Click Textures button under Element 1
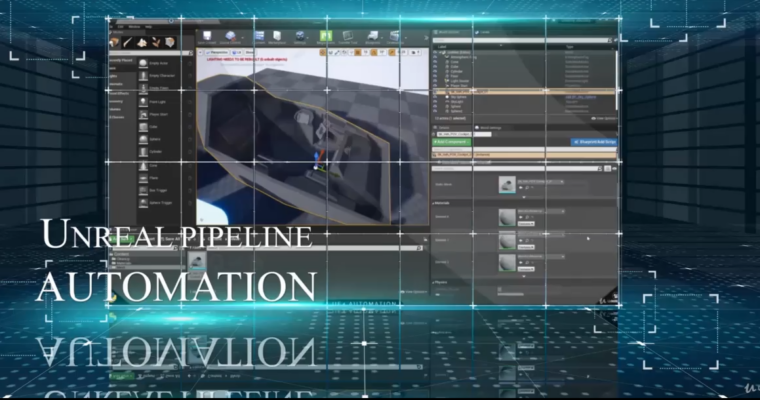 click(x=525, y=247)
